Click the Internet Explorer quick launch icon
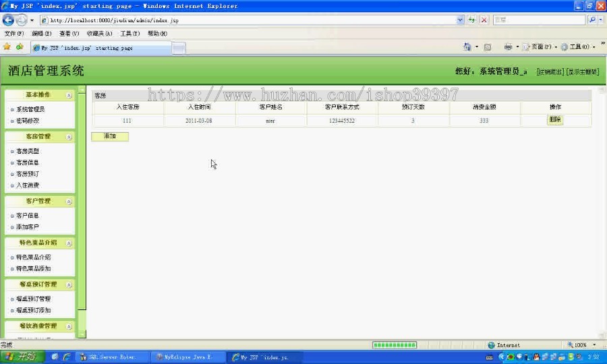 67,357
